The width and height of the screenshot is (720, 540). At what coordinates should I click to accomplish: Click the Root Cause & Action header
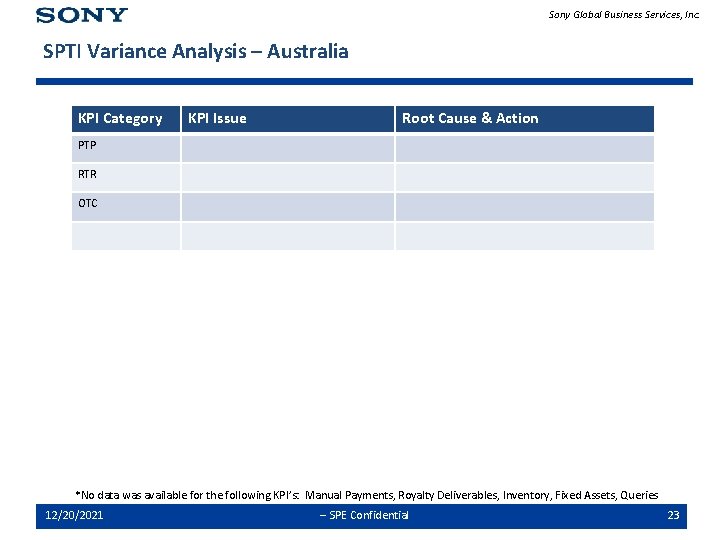525,119
